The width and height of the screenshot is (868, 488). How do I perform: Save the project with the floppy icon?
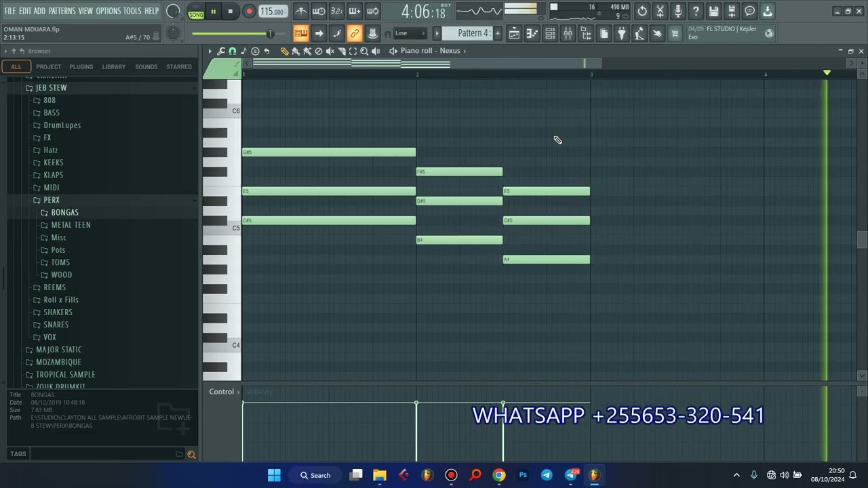[x=713, y=11]
